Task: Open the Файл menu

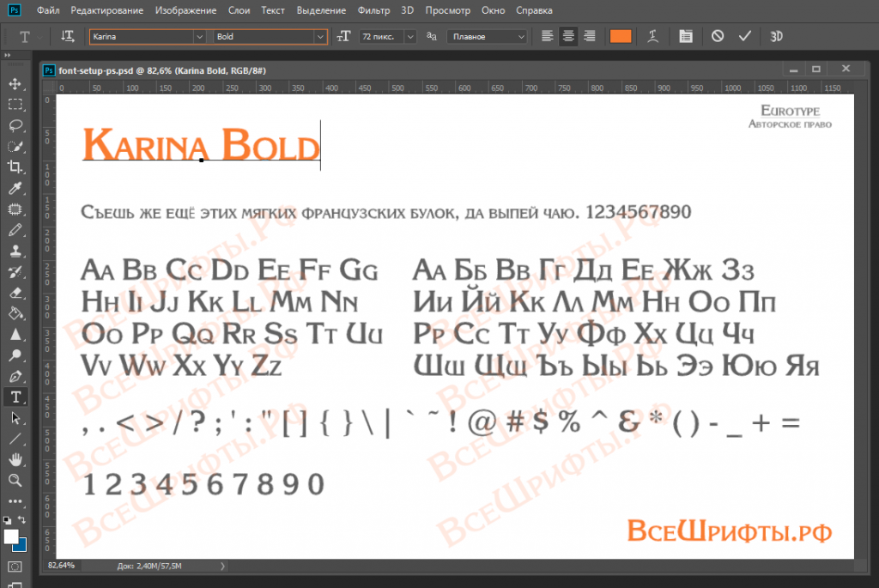Action: point(48,10)
